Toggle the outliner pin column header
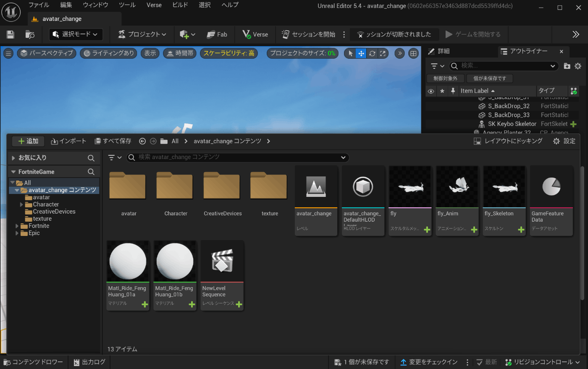This screenshot has width=588, height=369. (453, 91)
